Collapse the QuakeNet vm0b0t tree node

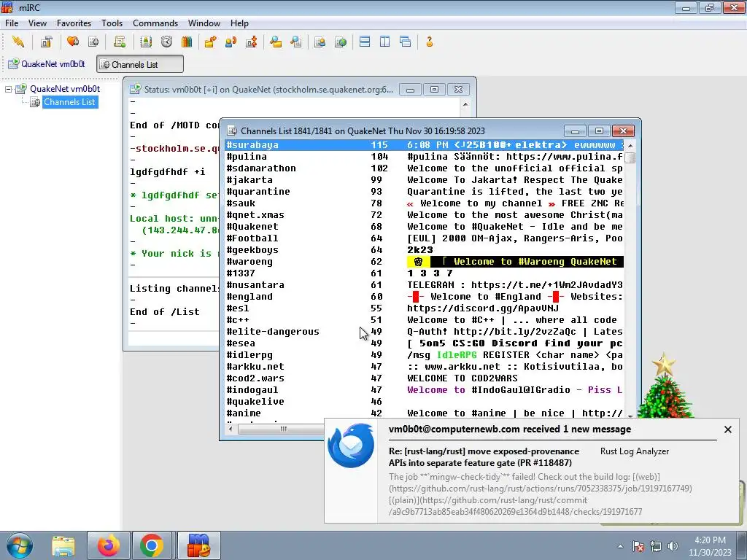8,89
